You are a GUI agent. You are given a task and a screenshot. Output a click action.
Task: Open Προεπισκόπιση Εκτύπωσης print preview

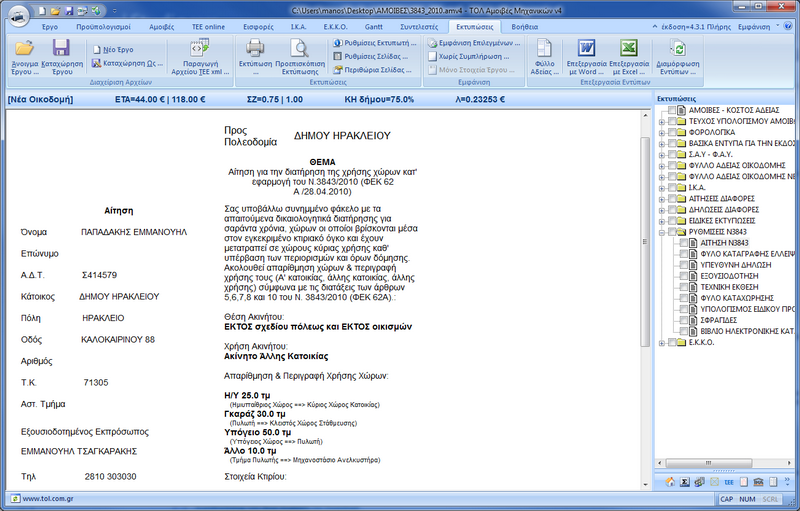298,50
